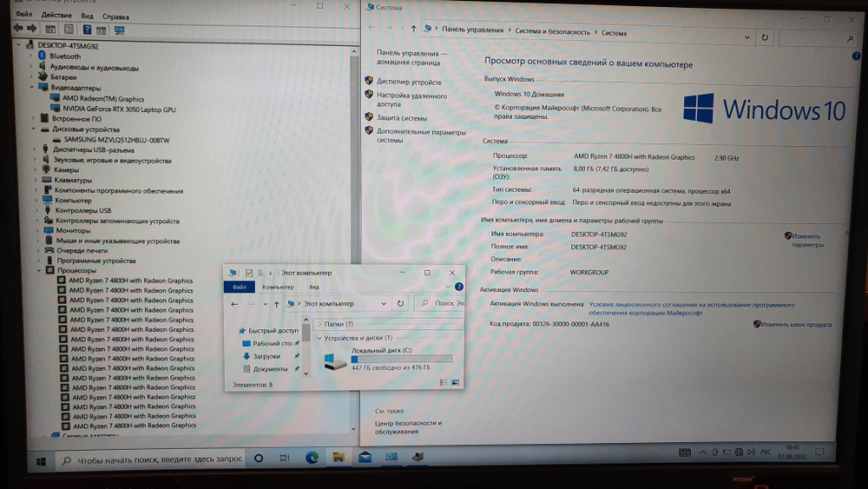Select AMD Radeon(TM) Graphics adapter
Image resolution: width=868 pixels, height=489 pixels.
pos(103,98)
